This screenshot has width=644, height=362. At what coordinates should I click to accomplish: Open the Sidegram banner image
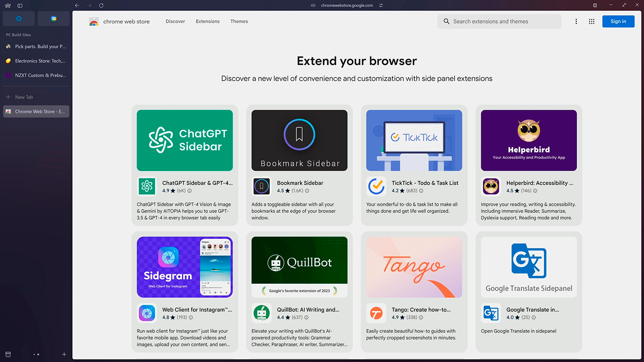(x=185, y=267)
